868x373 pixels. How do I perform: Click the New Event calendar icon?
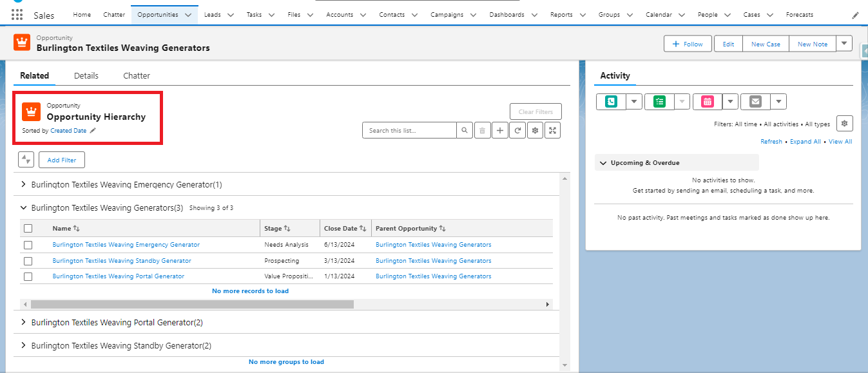pos(708,101)
